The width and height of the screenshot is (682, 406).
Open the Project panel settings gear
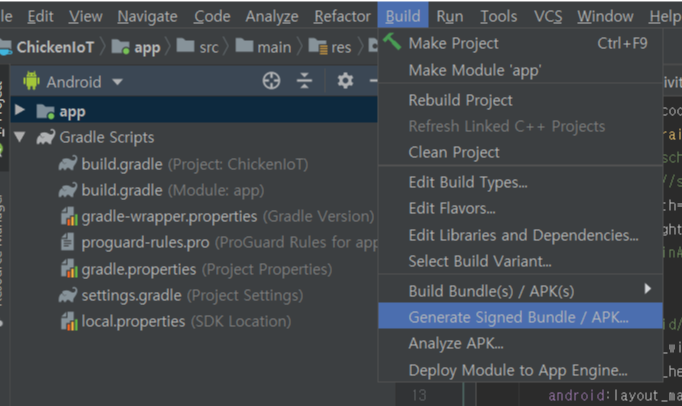pyautogui.click(x=345, y=81)
